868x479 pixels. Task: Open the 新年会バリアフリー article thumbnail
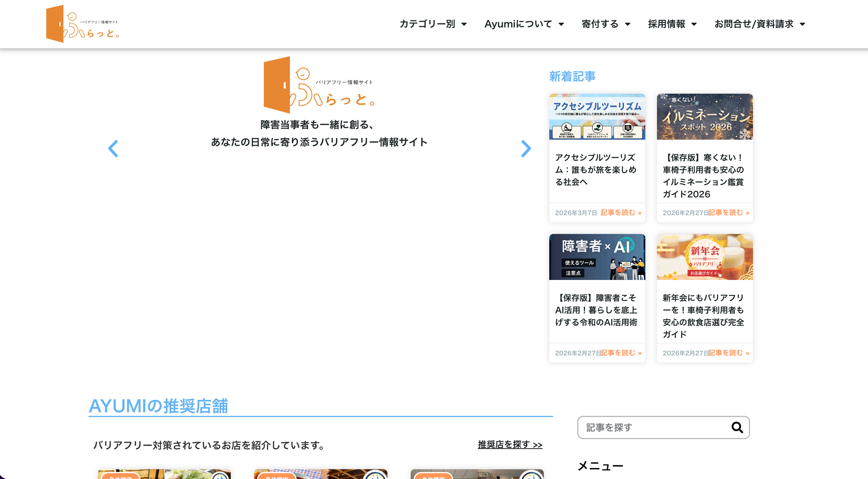[705, 257]
